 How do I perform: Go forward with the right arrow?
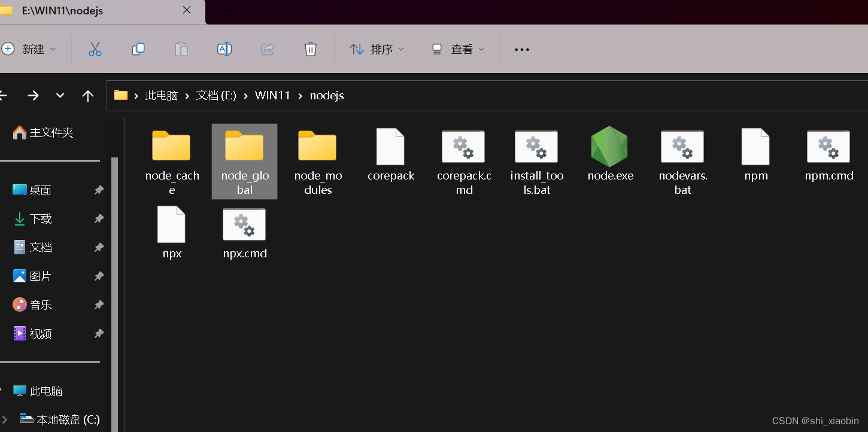(x=33, y=96)
